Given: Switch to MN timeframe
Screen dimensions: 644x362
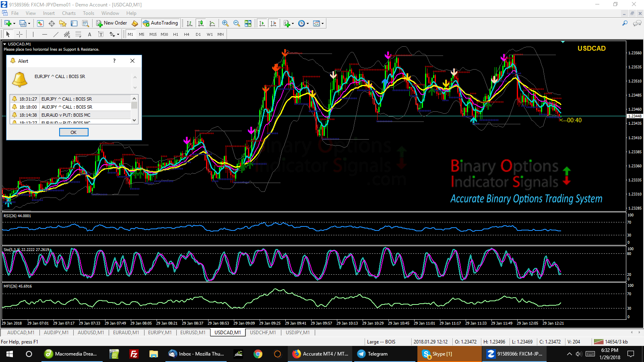Looking at the screenshot, I should tap(221, 34).
